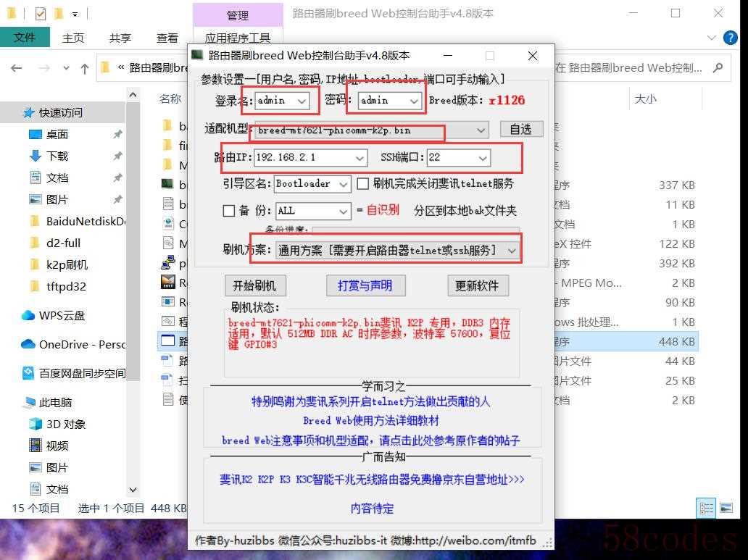Open the 文件 menu in Explorer

click(x=25, y=38)
